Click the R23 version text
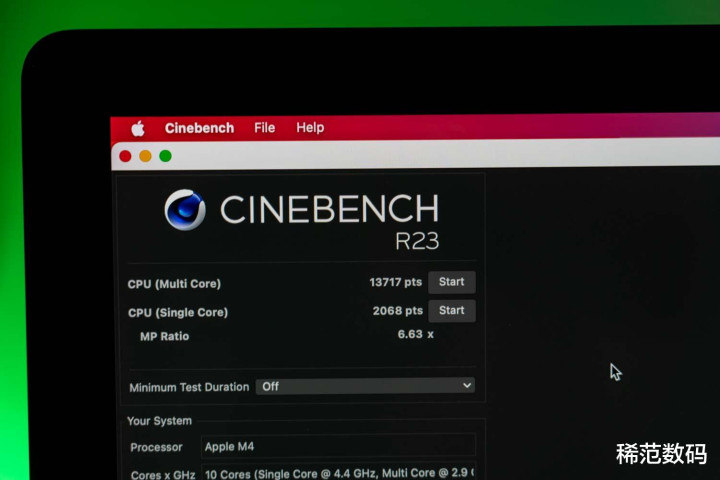Image resolution: width=720 pixels, height=480 pixels. click(x=417, y=241)
